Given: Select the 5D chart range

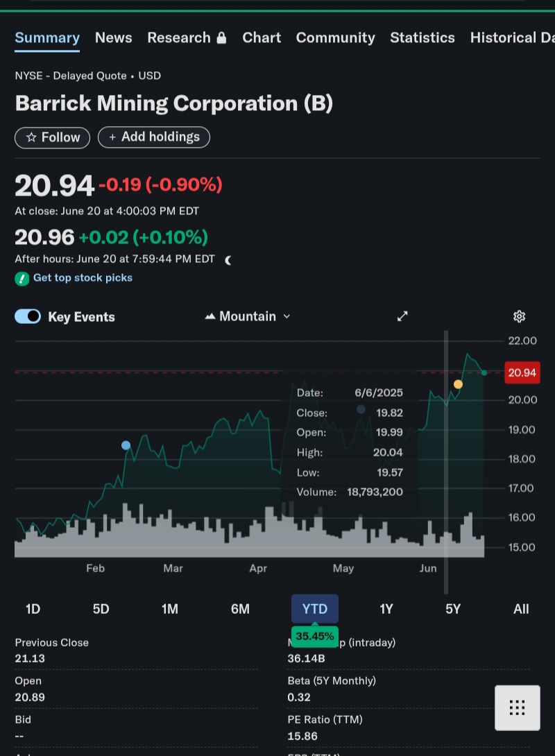Looking at the screenshot, I should coord(101,609).
